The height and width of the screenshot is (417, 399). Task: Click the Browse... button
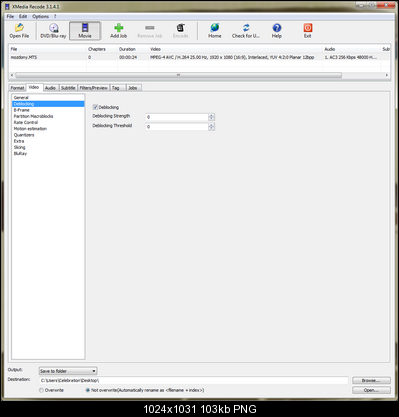pos(371,380)
